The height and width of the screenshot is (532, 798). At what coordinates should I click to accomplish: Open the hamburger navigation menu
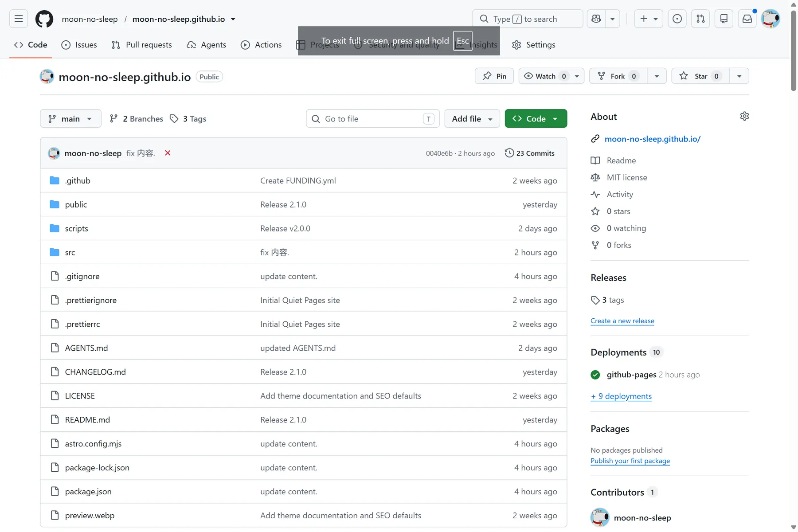point(19,19)
